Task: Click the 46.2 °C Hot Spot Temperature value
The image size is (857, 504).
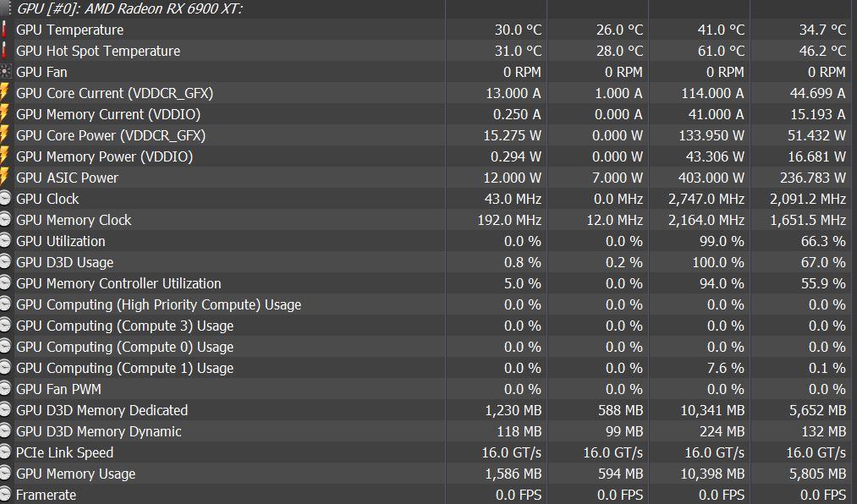Action: 822,52
